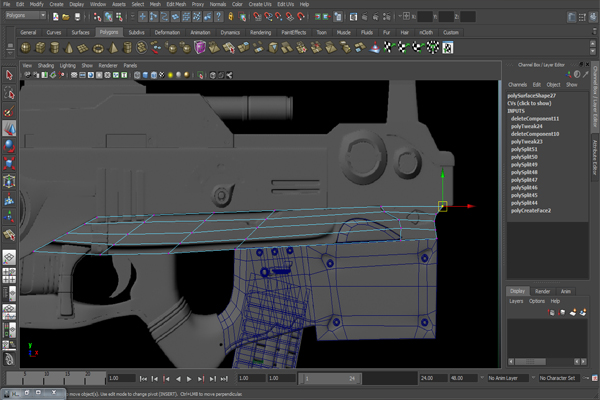The width and height of the screenshot is (600, 400).
Task: Toggle Lock Current Selection padlock
Action: (231, 16)
